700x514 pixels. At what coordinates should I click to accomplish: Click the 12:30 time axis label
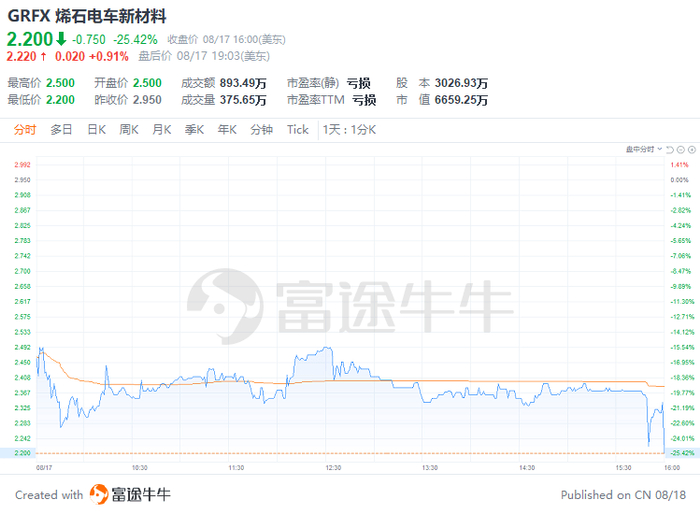(333, 468)
